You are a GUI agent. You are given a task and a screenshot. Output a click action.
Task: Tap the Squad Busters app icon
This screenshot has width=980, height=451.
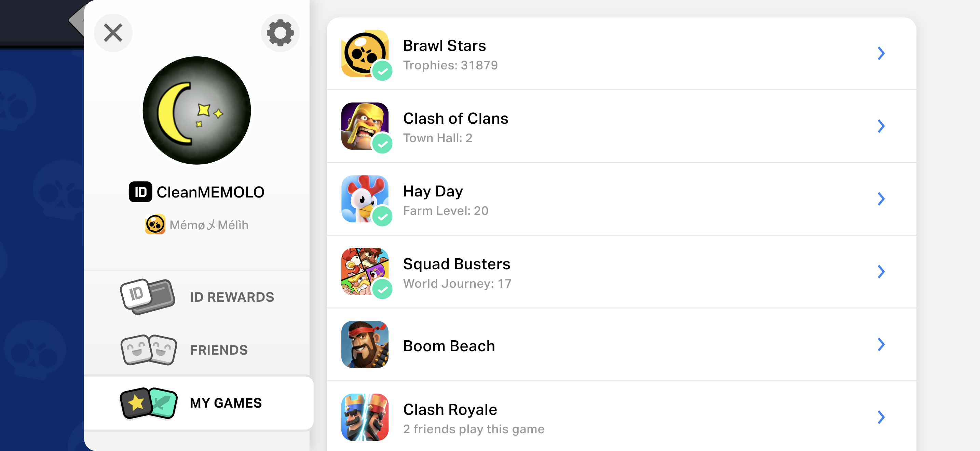365,272
